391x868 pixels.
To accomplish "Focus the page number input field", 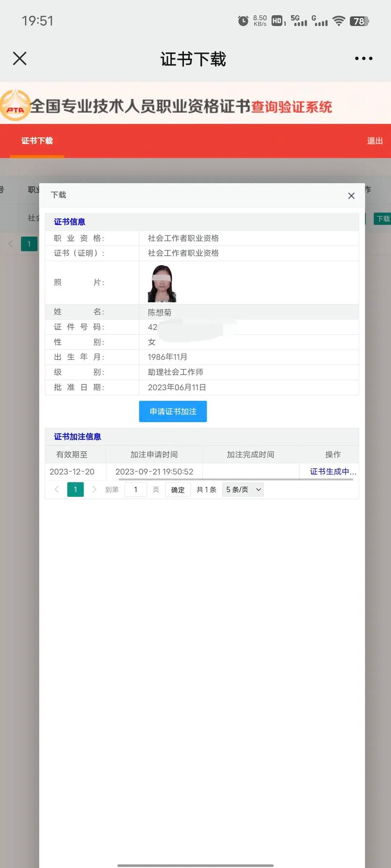I will click(135, 489).
